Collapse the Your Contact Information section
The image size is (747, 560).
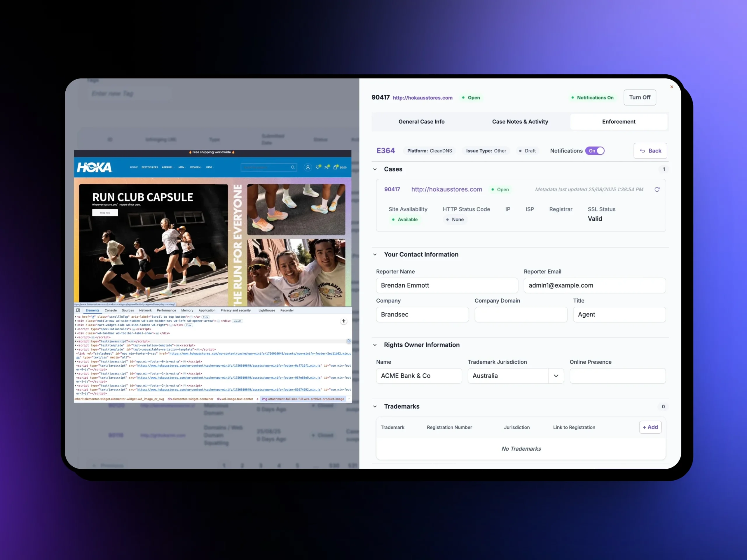point(375,255)
